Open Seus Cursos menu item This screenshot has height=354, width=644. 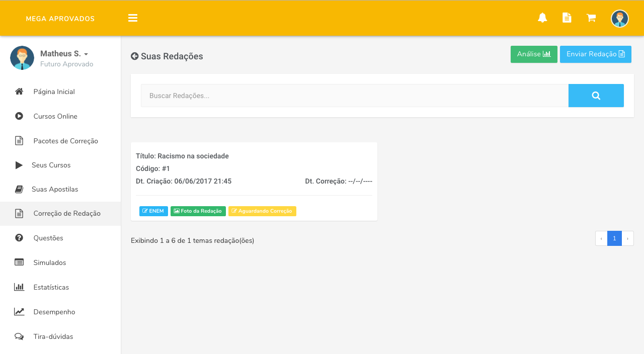[x=60, y=165]
